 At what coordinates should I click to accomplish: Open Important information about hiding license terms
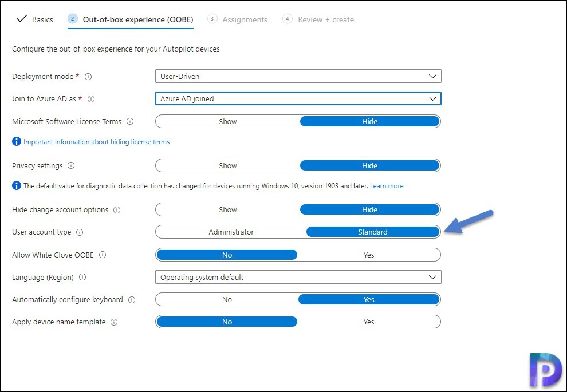click(x=97, y=141)
